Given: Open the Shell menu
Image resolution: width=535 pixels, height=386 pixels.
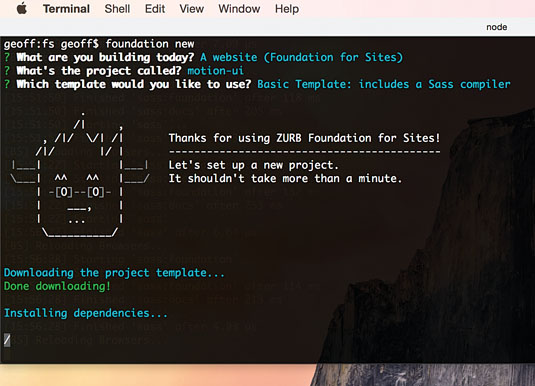Looking at the screenshot, I should 117,9.
